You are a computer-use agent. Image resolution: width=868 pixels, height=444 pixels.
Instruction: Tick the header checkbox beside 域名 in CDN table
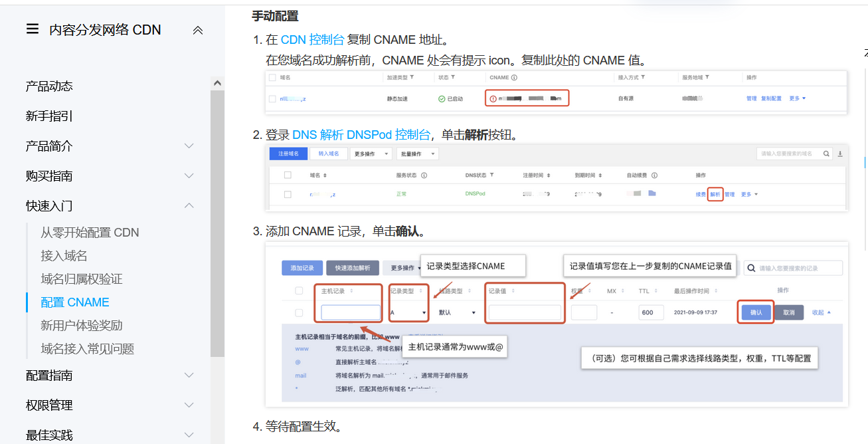tap(272, 78)
